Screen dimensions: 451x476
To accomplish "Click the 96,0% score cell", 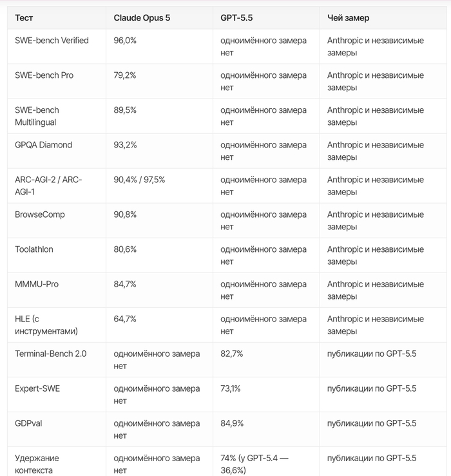I will 125,41.
